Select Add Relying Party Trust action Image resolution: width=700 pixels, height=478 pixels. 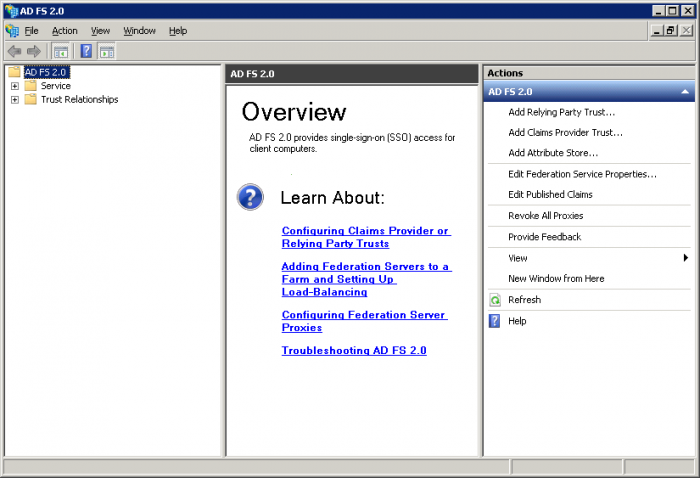pyautogui.click(x=561, y=112)
